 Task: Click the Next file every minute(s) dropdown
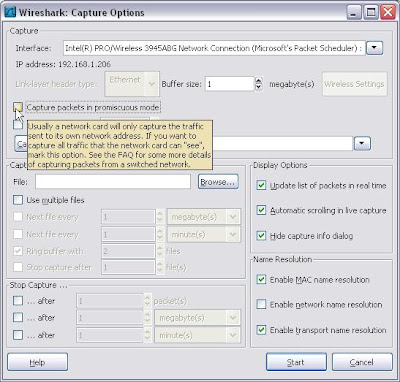(x=203, y=235)
